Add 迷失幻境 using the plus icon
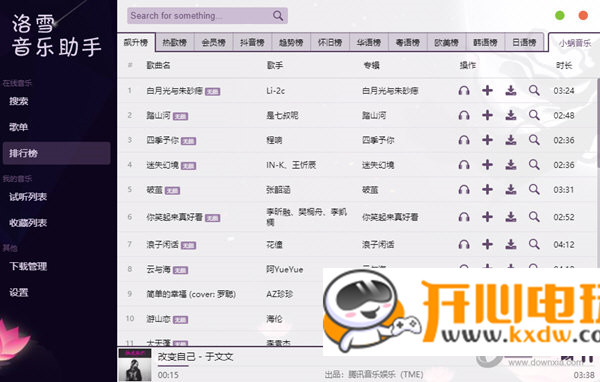 pos(487,165)
